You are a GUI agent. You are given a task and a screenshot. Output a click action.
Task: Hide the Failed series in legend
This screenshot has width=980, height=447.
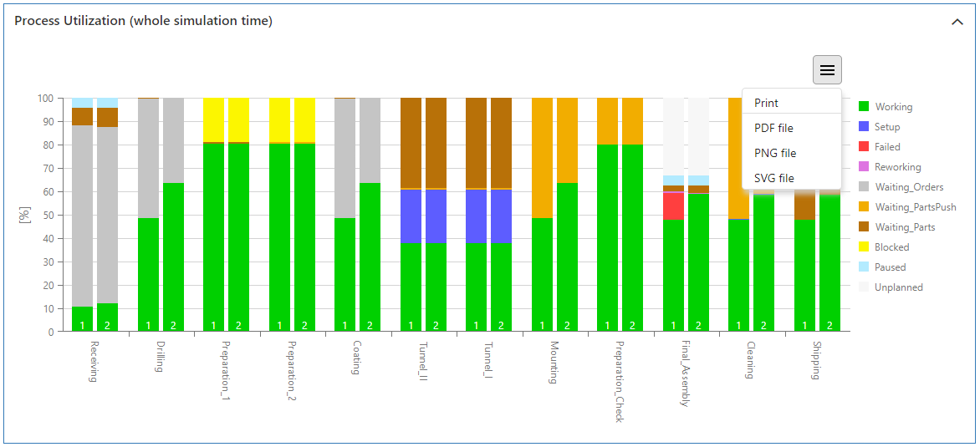point(887,147)
